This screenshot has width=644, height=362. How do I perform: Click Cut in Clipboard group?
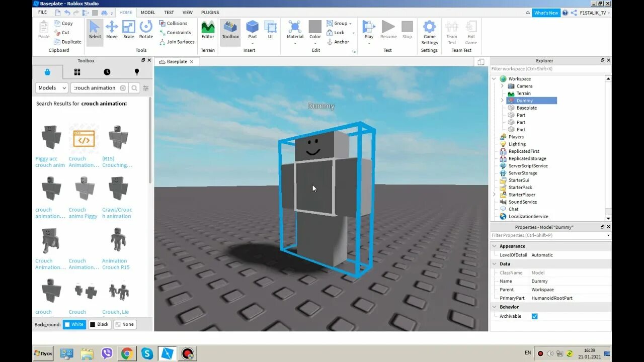[x=62, y=33]
